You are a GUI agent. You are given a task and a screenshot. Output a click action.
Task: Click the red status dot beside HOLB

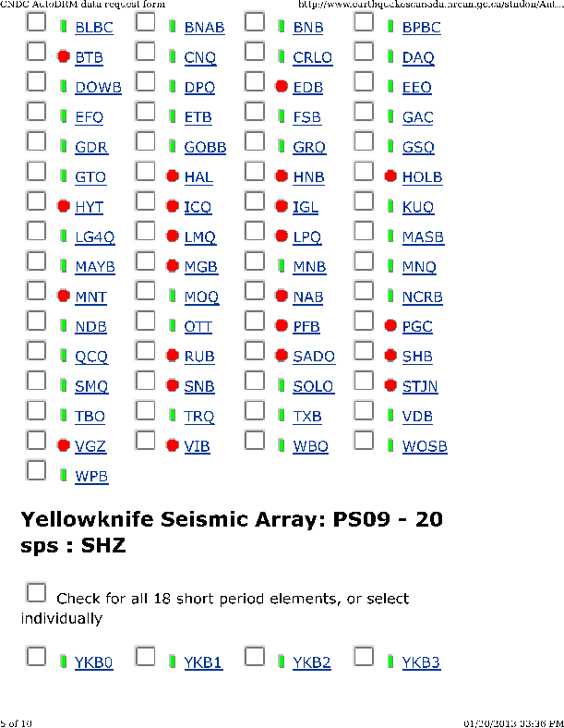coord(390,176)
